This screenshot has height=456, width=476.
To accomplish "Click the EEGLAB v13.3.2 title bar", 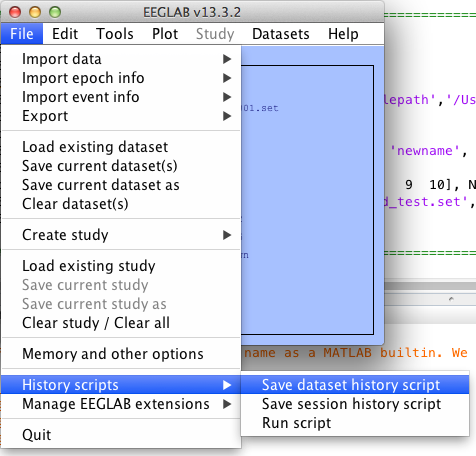I will [x=192, y=13].
